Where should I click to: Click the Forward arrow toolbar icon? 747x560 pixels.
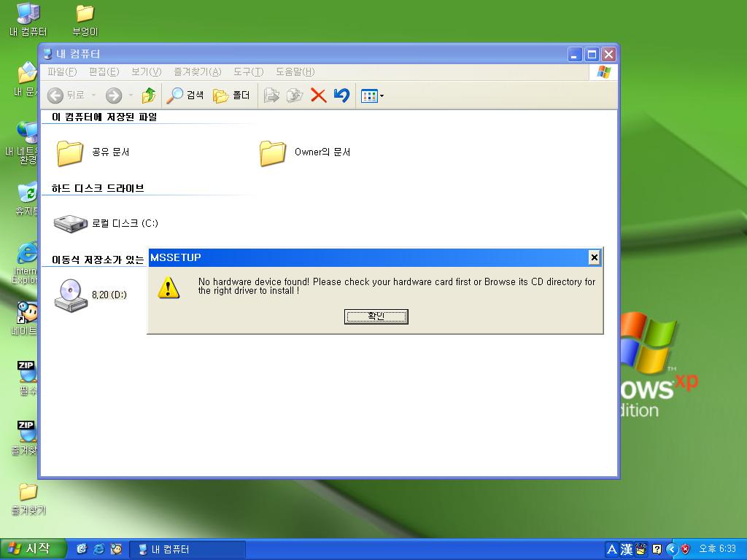pyautogui.click(x=113, y=96)
